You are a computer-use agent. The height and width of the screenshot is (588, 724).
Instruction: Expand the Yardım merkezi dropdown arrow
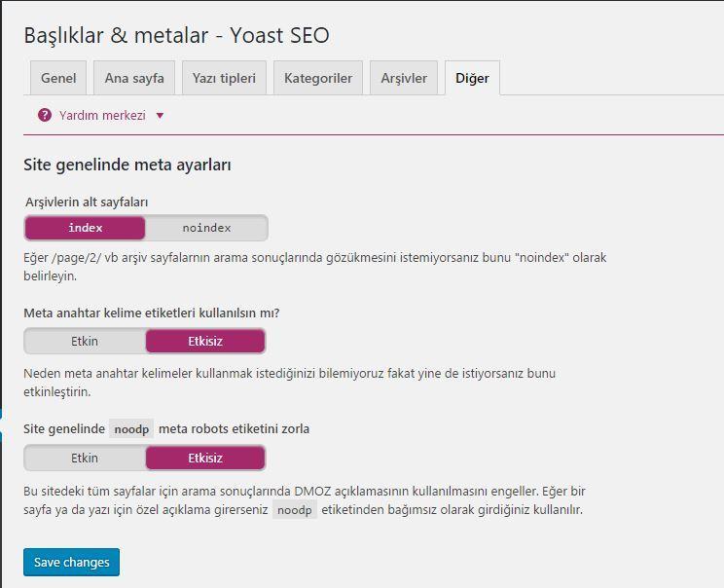[x=160, y=116]
